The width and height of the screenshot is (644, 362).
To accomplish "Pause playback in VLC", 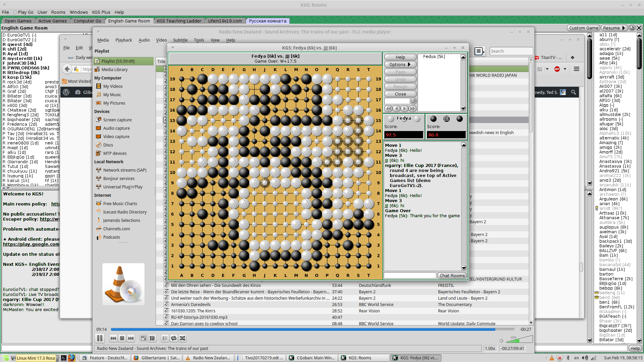I will [100, 338].
